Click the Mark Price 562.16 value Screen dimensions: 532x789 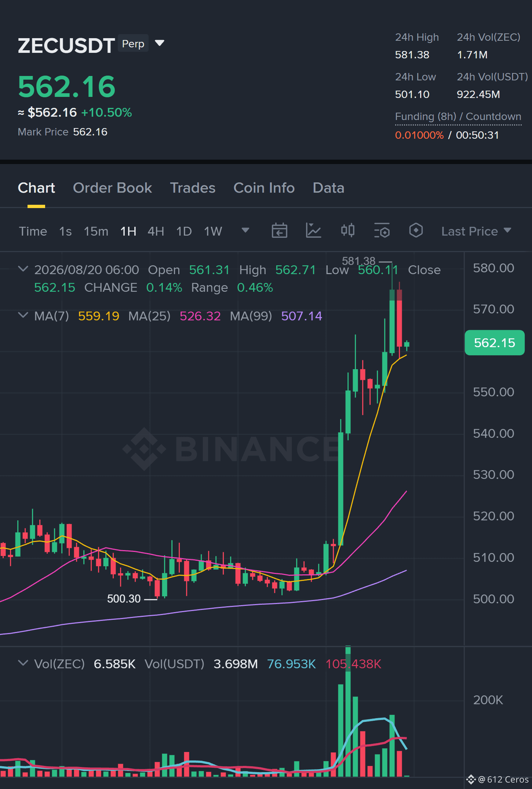[90, 132]
